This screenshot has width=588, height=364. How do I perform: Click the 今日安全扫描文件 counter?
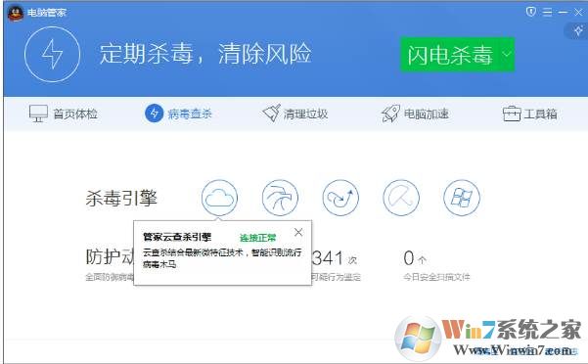pos(436,266)
